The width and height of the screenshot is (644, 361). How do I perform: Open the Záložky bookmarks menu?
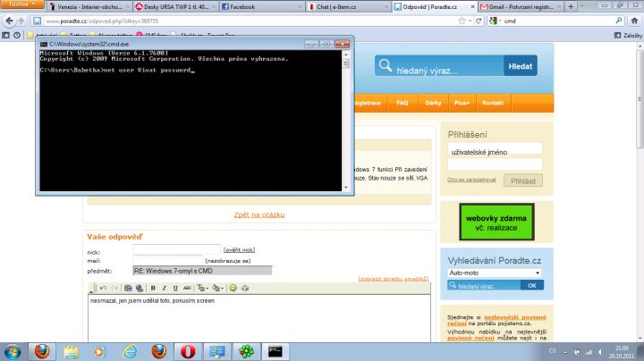pyautogui.click(x=629, y=35)
